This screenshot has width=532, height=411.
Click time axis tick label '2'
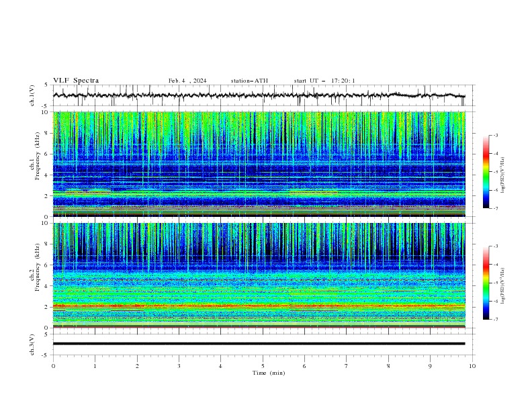pyautogui.click(x=137, y=366)
